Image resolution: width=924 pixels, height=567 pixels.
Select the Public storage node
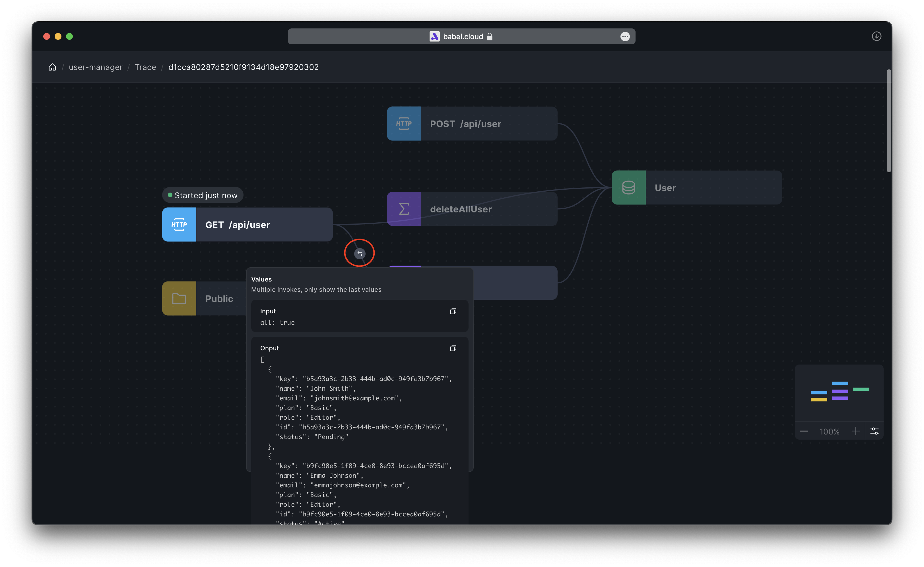204,299
